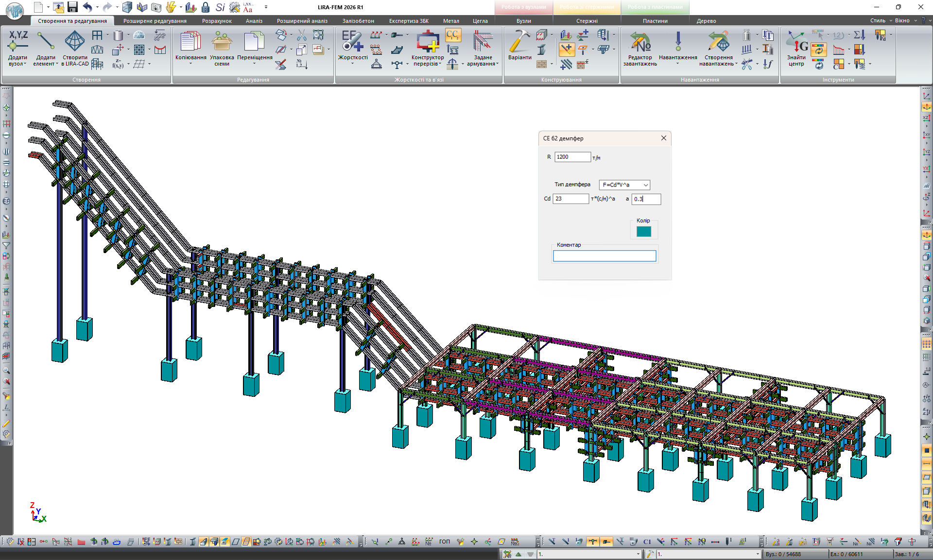Click Створити в LIRA-CAD icon
The image size is (933, 560).
pos(75,41)
